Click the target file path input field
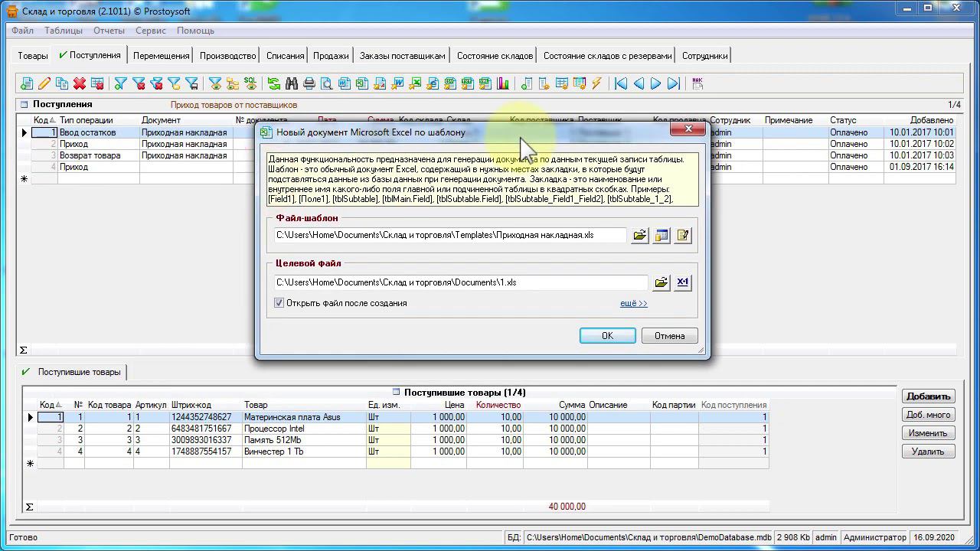The width and height of the screenshot is (980, 551). click(x=461, y=282)
